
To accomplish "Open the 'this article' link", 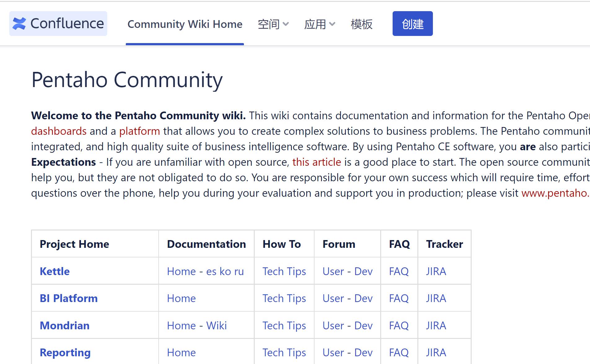I will 317,162.
